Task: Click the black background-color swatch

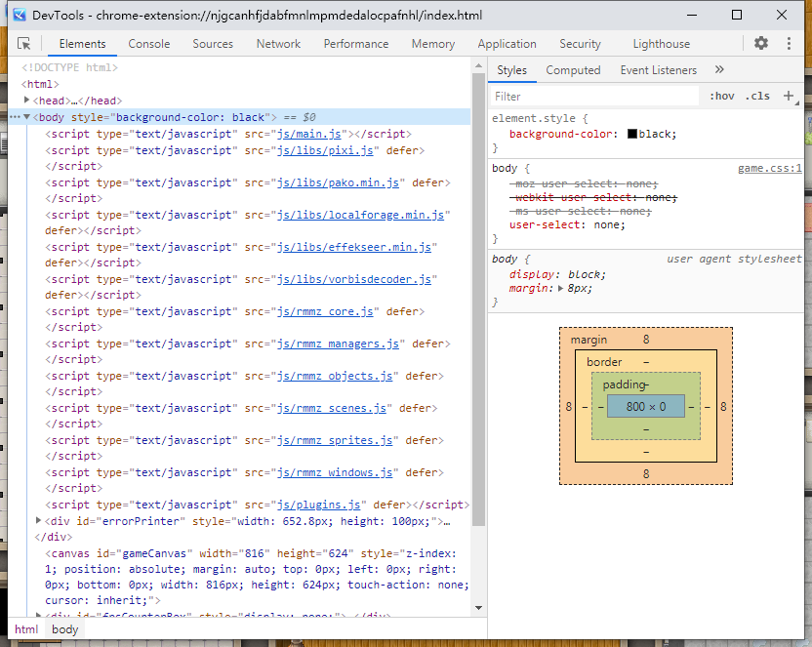Action: (x=631, y=134)
